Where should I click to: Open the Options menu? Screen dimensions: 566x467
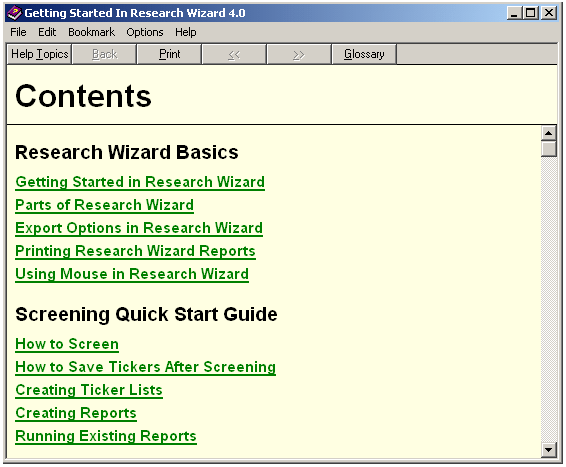[145, 32]
